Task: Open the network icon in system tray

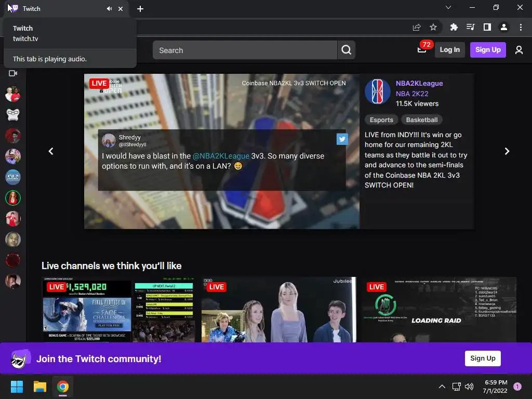Action: 456,387
